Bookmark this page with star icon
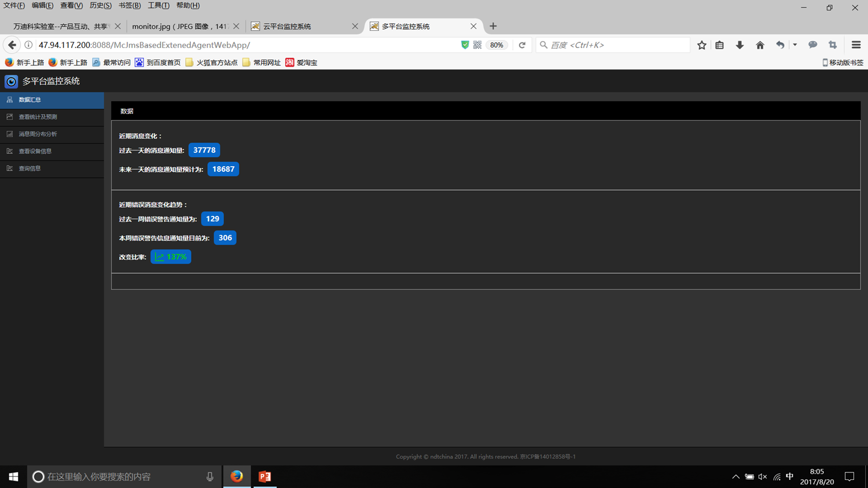 pos(701,45)
